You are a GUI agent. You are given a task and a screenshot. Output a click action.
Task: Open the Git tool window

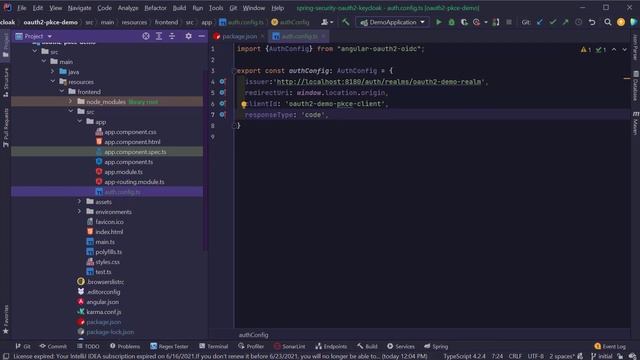point(23,346)
